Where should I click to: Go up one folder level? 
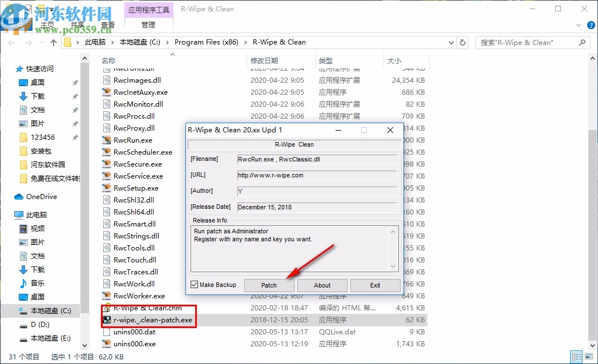coord(54,42)
